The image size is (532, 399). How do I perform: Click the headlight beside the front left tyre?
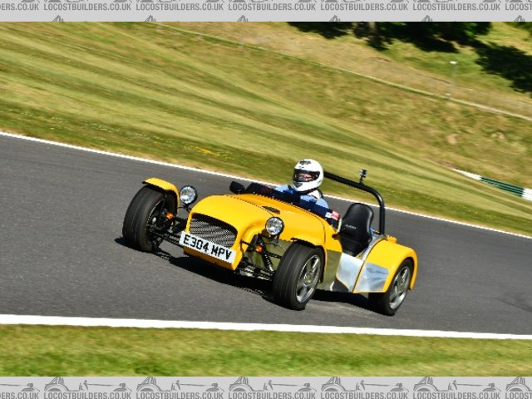pos(189,195)
